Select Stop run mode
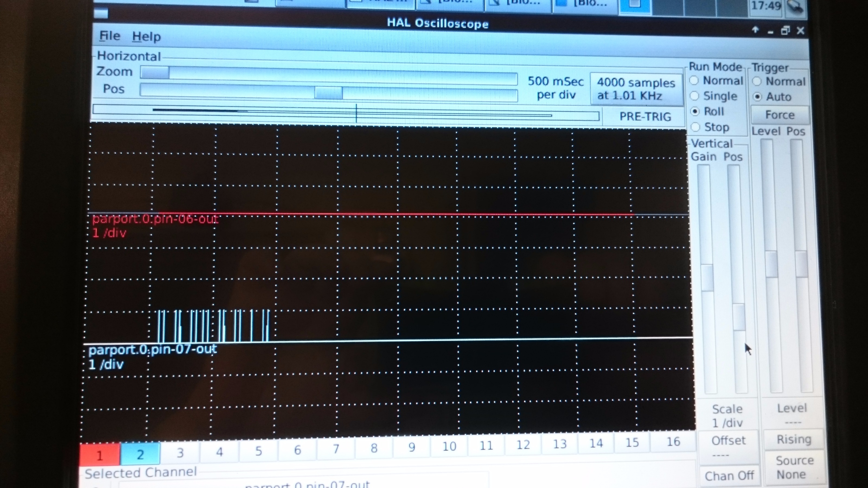This screenshot has height=488, width=868. 710,127
